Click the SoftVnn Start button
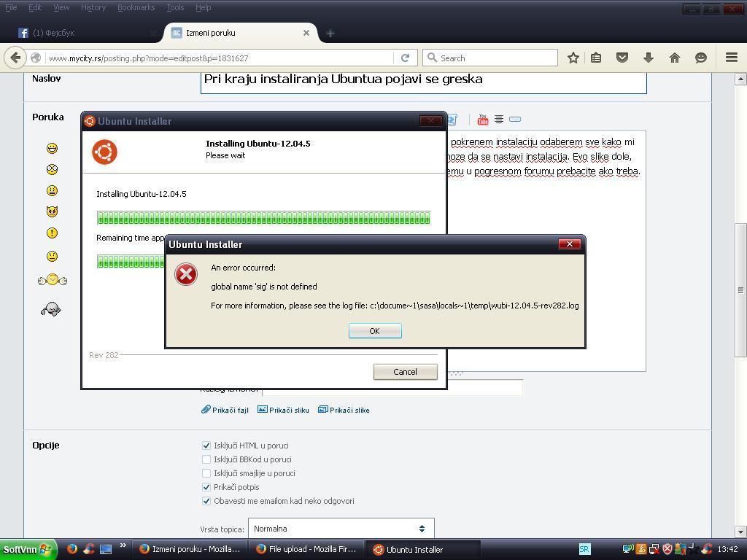This screenshot has height=560, width=747. 28,550
